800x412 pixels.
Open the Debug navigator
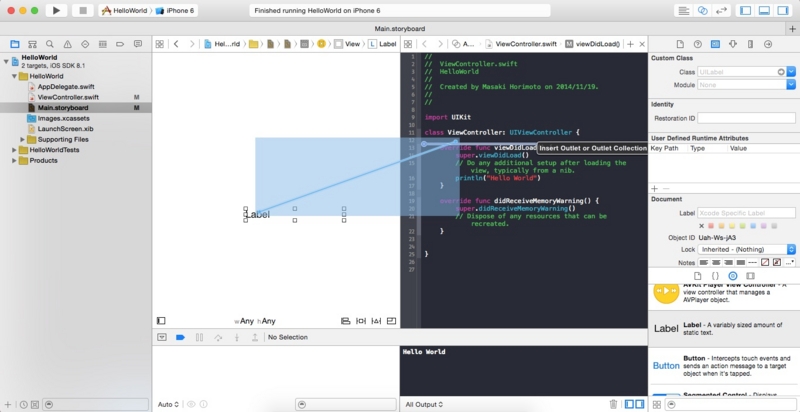click(x=103, y=44)
